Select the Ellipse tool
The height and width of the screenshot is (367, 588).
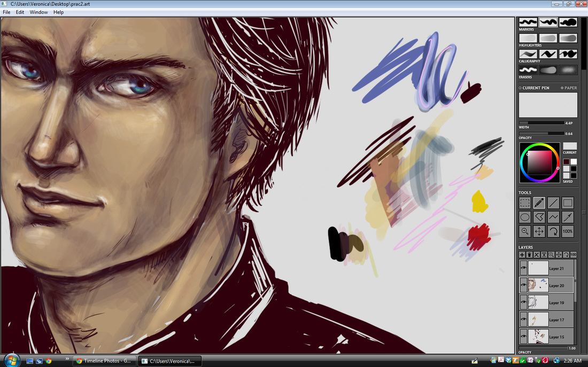525,217
